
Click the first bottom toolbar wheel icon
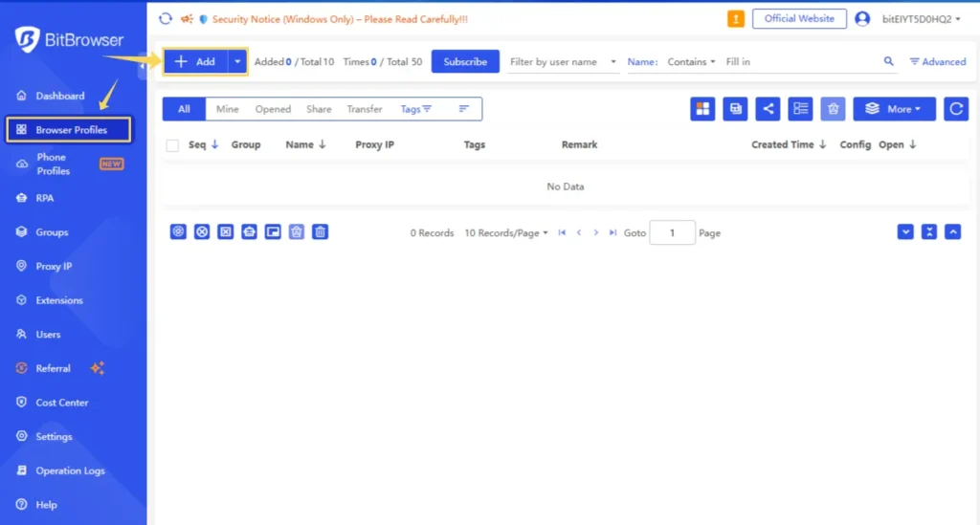click(178, 232)
